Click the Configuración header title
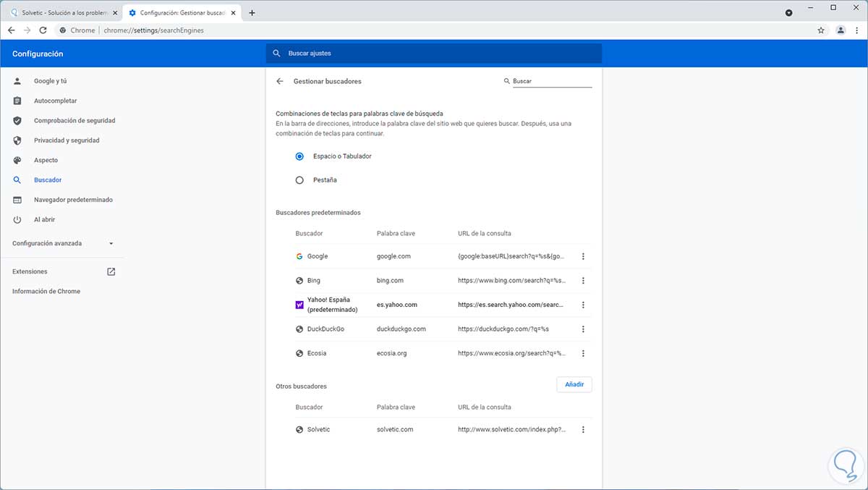Image resolution: width=868 pixels, height=490 pixels. (38, 54)
